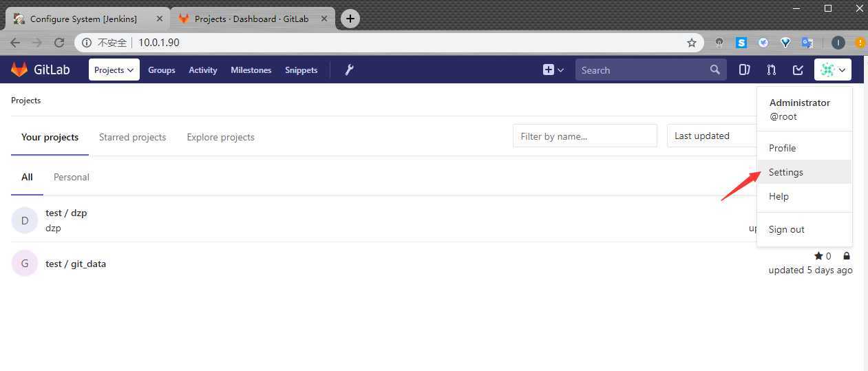Viewport: 868px width, 371px height.
Task: Choose Sign out in user menu
Action: [804, 229]
